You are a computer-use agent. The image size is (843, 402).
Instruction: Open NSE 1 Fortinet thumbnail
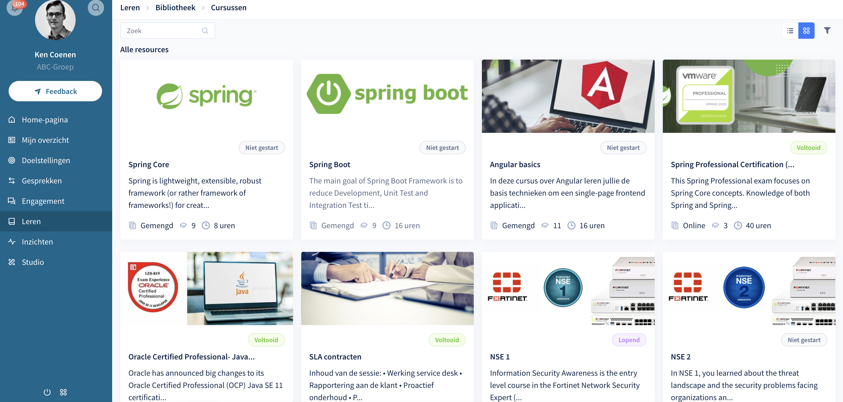(x=568, y=289)
